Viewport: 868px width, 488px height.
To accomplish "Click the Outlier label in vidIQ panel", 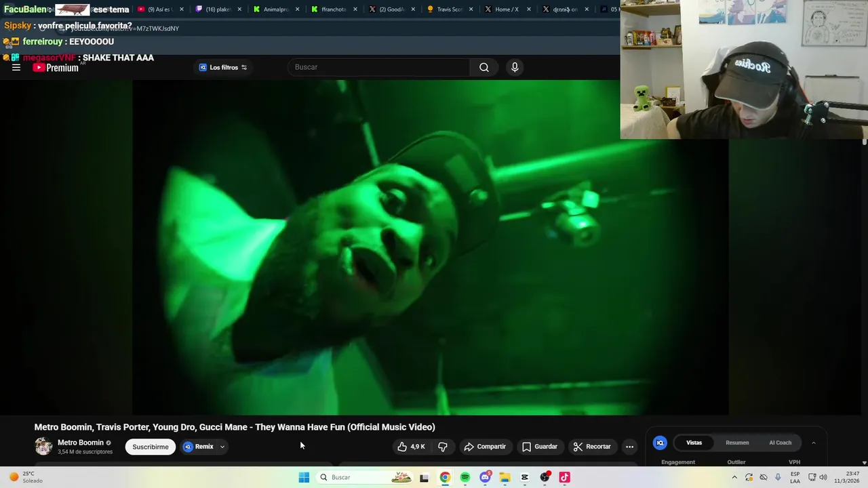I will click(736, 462).
